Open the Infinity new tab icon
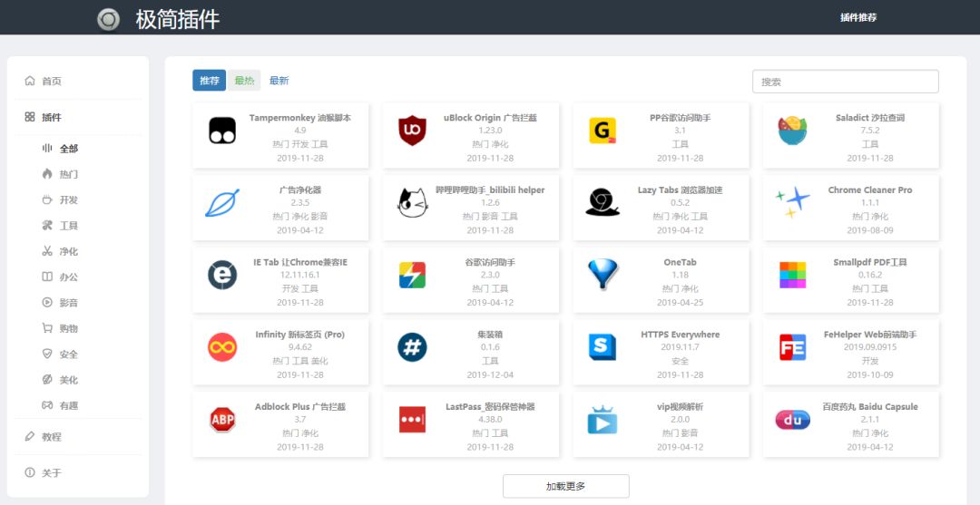This screenshot has width=980, height=505. coord(222,347)
